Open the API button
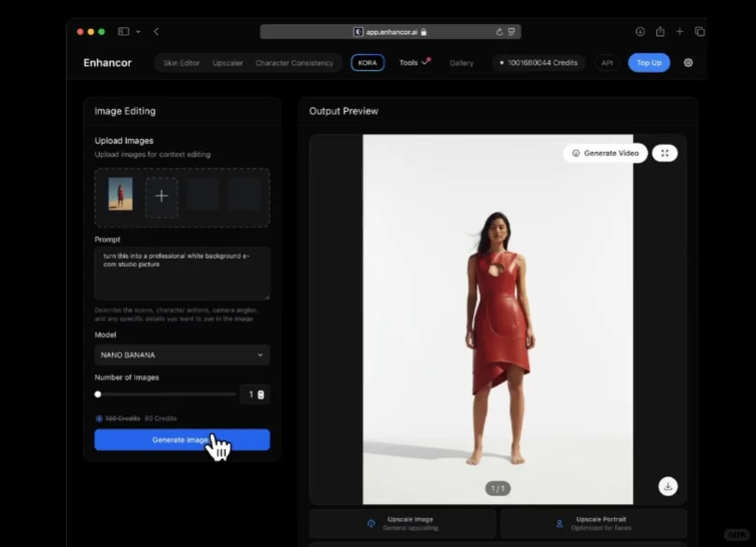756x547 pixels. click(607, 63)
